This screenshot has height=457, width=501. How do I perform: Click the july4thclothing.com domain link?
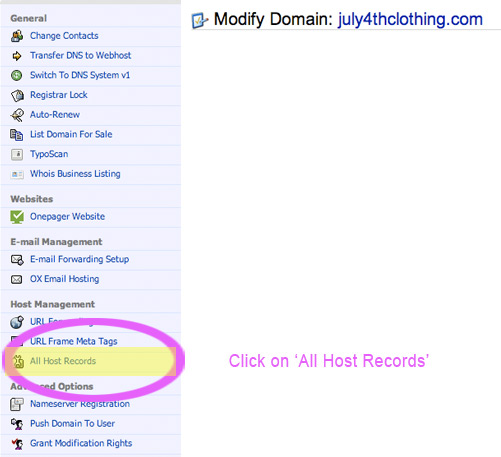pyautogui.click(x=410, y=19)
